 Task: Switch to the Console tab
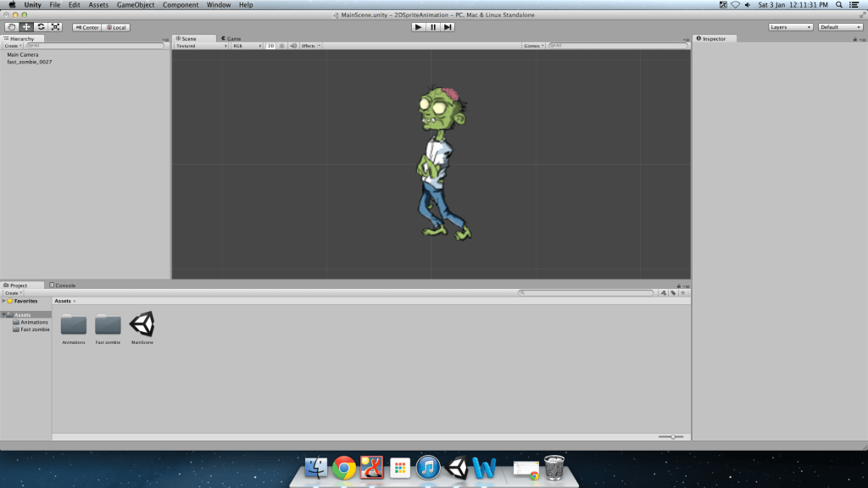(x=63, y=286)
